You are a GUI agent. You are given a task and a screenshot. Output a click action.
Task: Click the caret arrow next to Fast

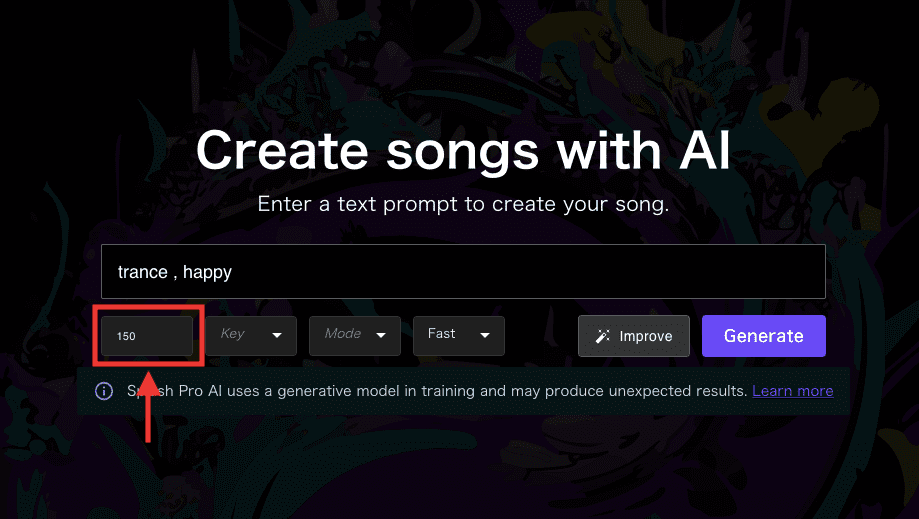point(485,335)
